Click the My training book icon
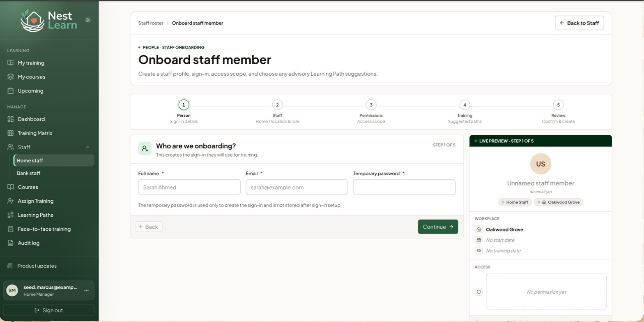This screenshot has height=322, width=644. click(11, 63)
